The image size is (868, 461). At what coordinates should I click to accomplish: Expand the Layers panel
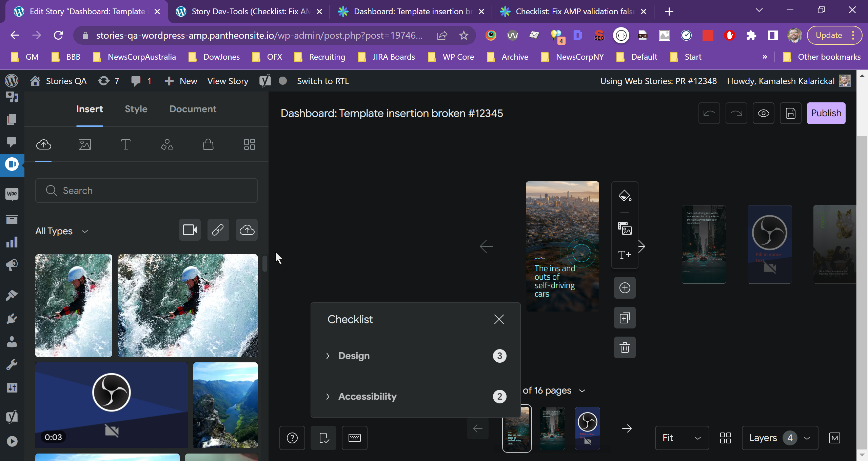coord(780,438)
